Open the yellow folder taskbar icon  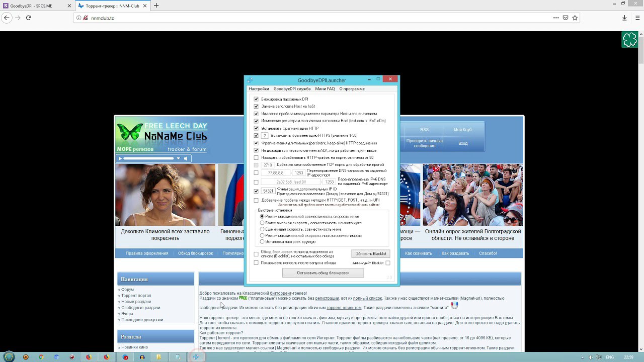point(158,357)
